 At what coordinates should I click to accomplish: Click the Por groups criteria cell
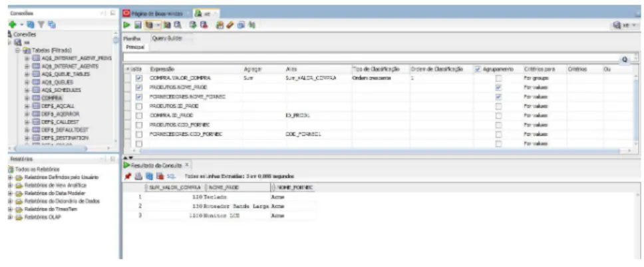[544, 78]
